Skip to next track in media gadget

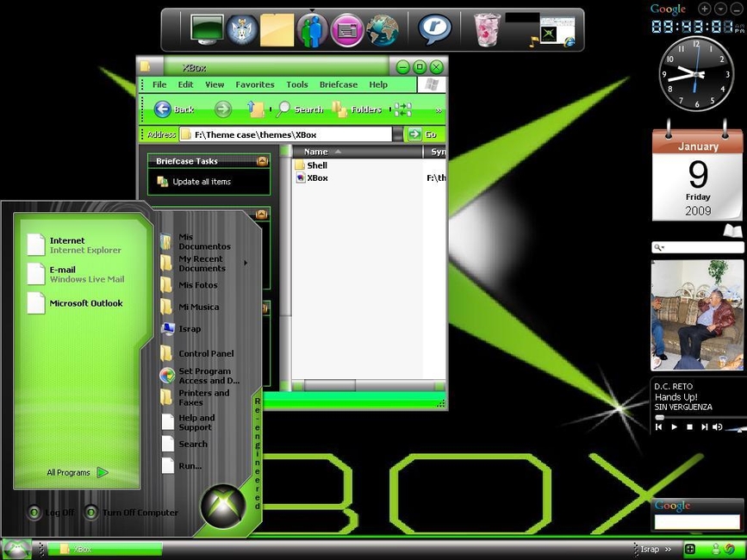point(704,427)
